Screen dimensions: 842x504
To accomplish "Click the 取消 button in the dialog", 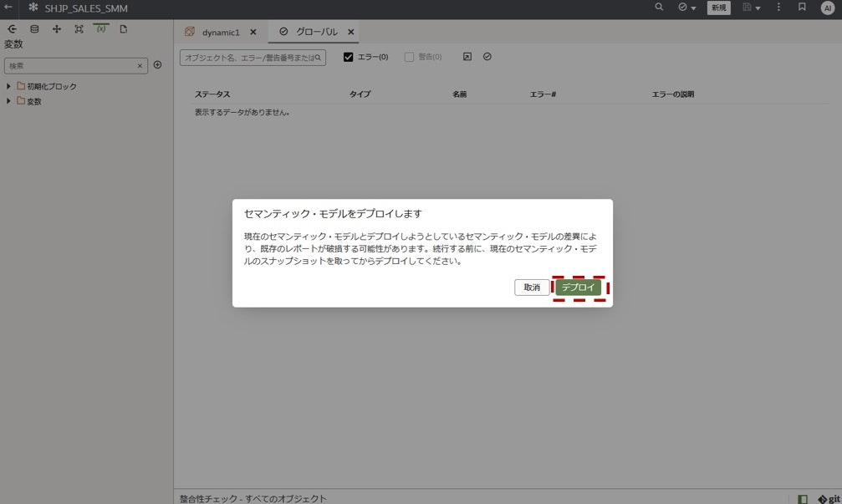I will click(x=532, y=288).
